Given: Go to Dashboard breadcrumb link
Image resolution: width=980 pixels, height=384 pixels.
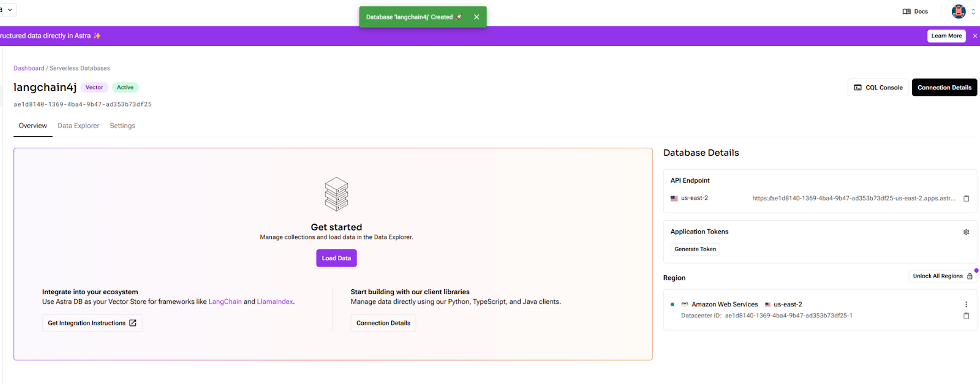Looking at the screenshot, I should [29, 68].
